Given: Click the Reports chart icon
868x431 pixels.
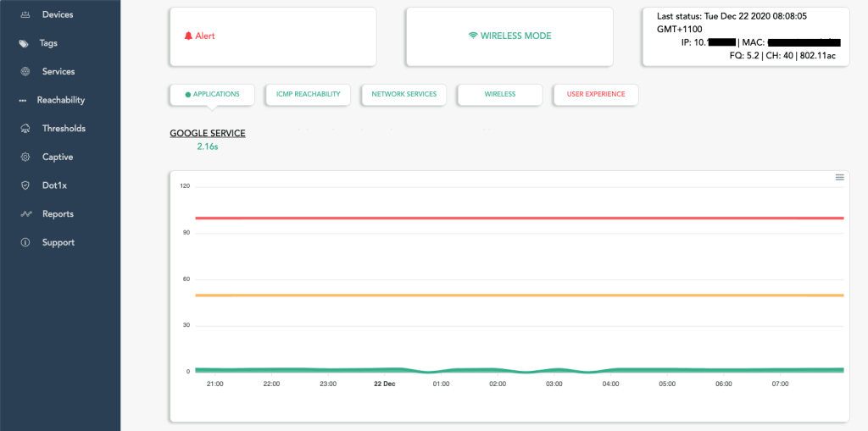Looking at the screenshot, I should (25, 214).
